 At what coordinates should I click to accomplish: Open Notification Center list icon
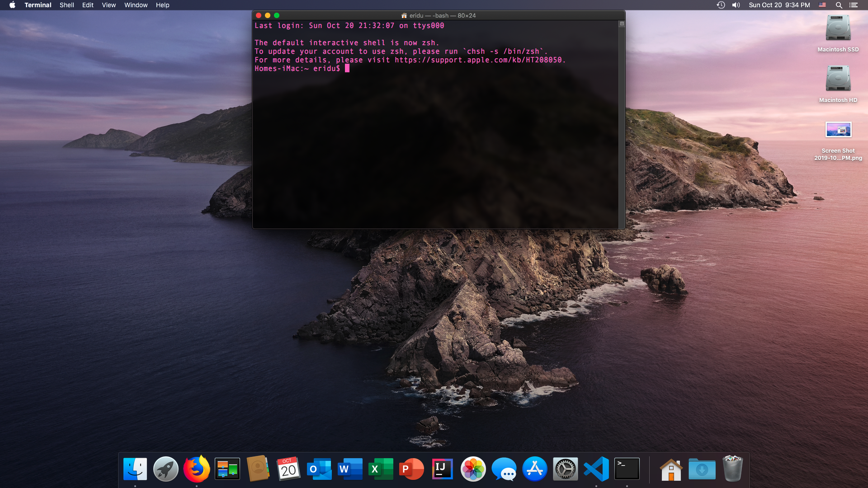coord(853,5)
